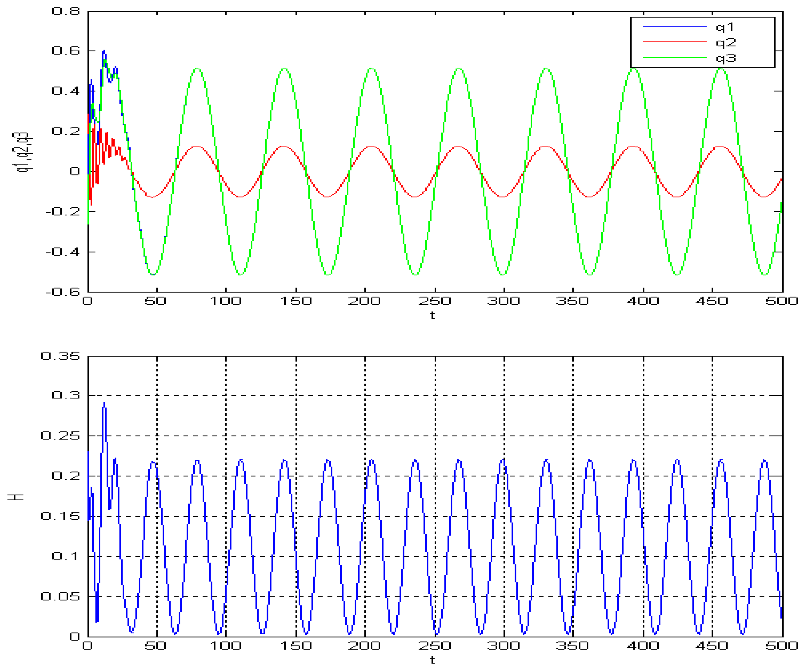Click the 0 y-tick label on top plot

74,171
